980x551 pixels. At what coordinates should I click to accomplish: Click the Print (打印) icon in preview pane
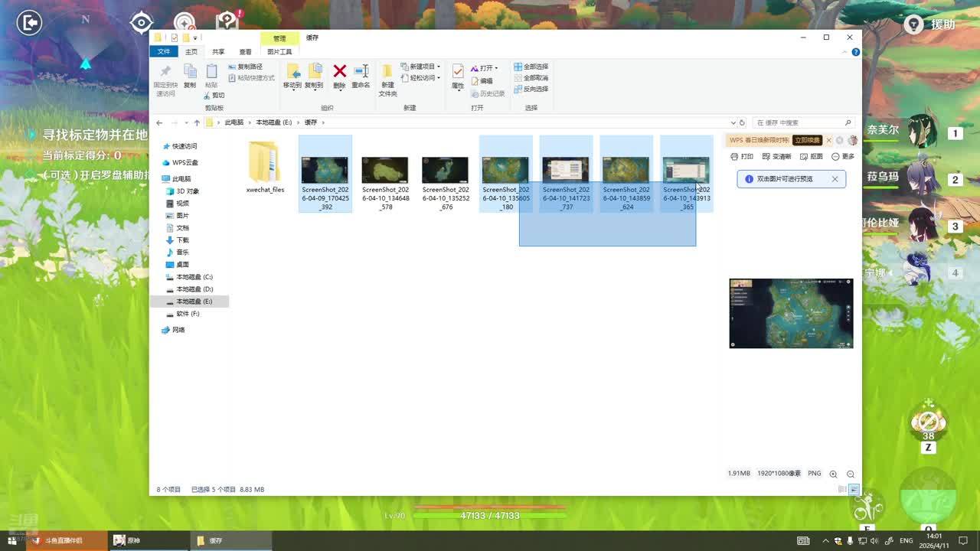pos(742,156)
